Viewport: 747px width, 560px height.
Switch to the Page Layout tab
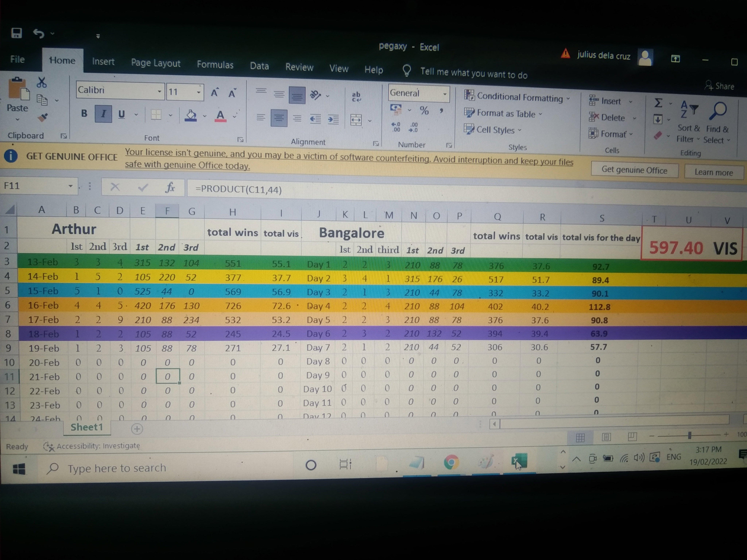coord(156,63)
